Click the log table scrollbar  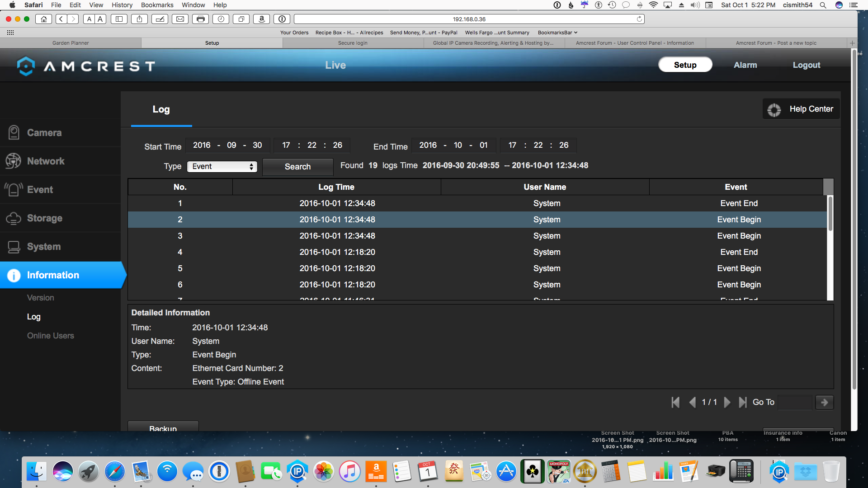[x=830, y=213]
